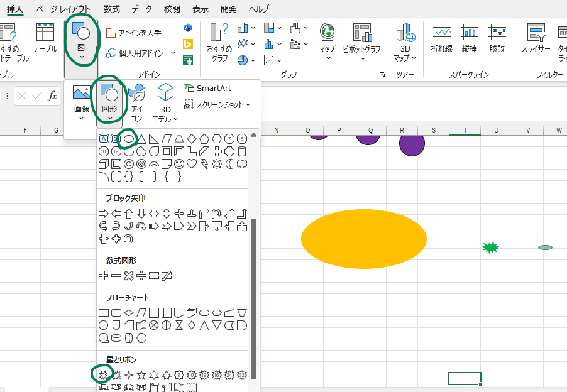Select the Cylinder (Can) shape
Viewport: 567px width, 392px height.
click(242, 151)
